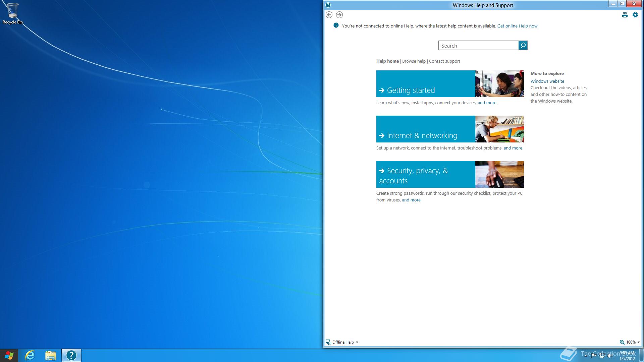Click Getting started photo thumbnail

click(x=499, y=84)
